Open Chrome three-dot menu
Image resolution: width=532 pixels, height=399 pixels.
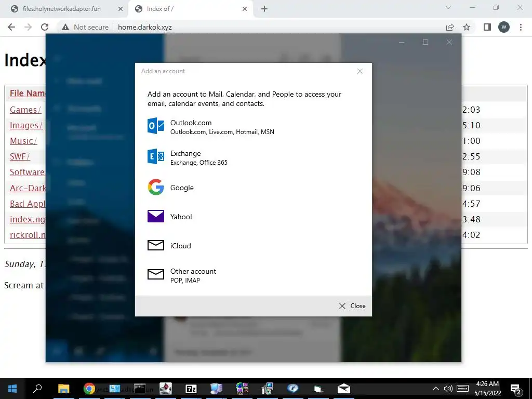click(x=521, y=27)
